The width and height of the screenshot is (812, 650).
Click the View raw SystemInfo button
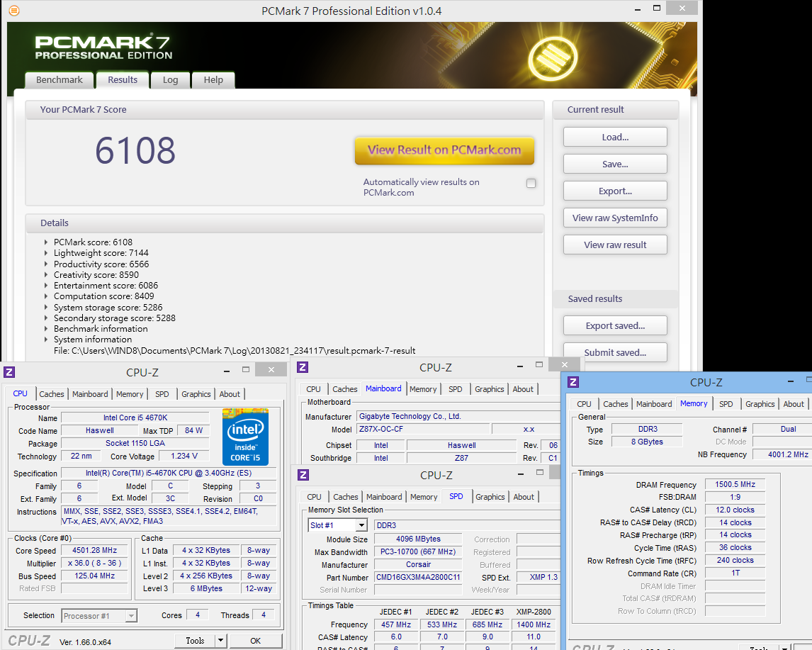pos(615,218)
